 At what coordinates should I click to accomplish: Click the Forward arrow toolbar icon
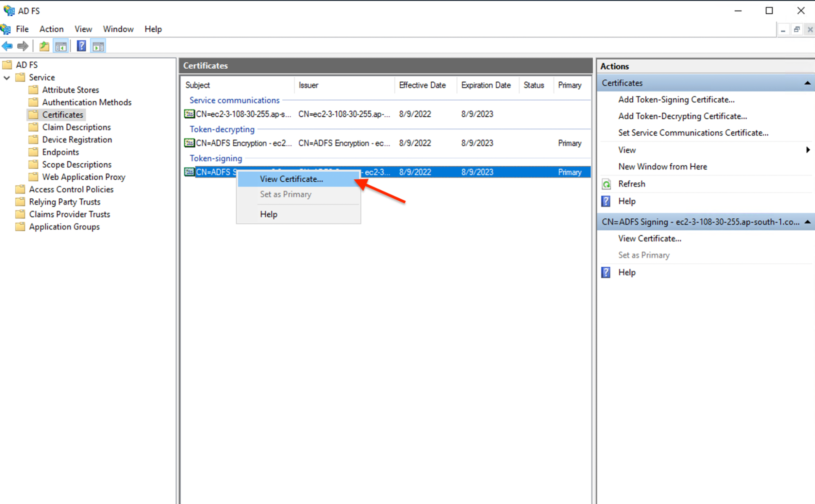(x=23, y=46)
